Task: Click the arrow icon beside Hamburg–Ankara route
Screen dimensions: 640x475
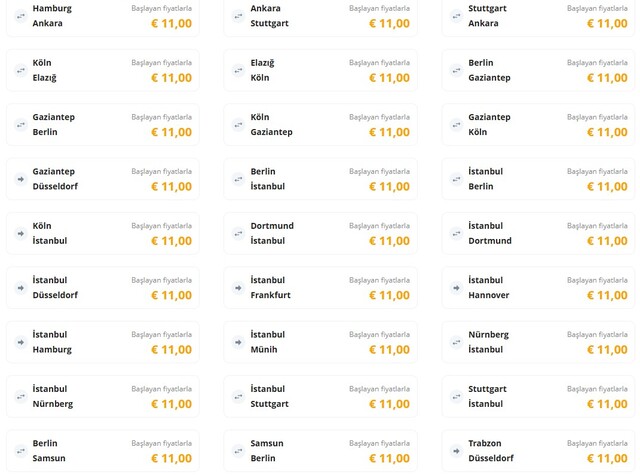Action: (x=21, y=16)
